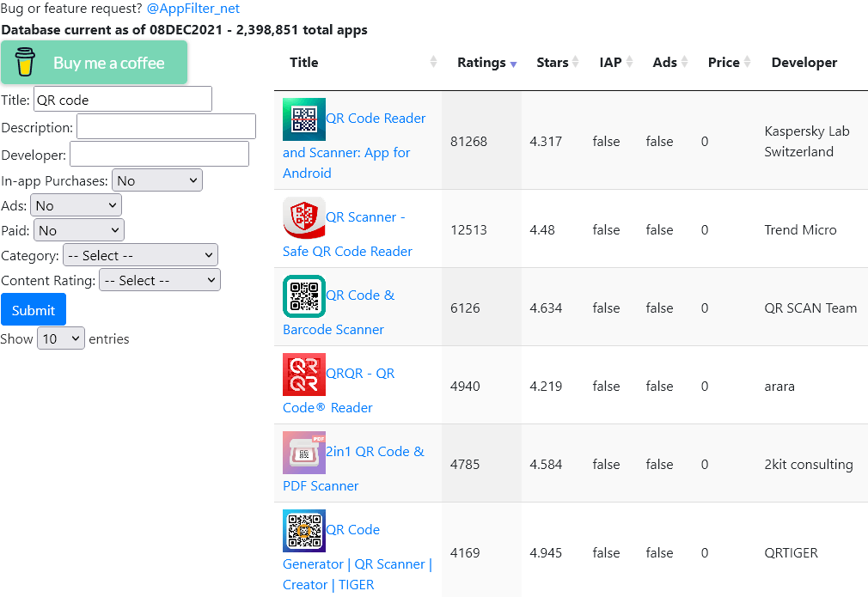Open the Content Rating dropdown

pyautogui.click(x=159, y=280)
